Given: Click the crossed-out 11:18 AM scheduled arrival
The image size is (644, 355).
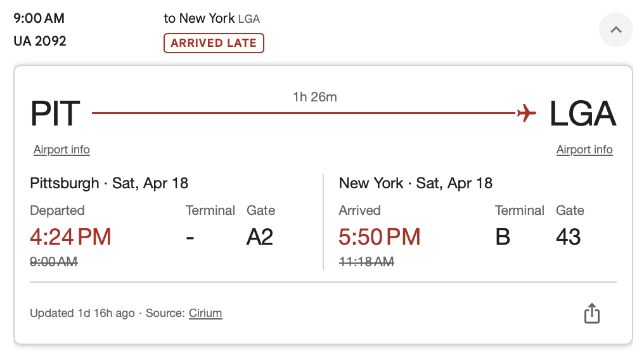Looking at the screenshot, I should click(366, 261).
